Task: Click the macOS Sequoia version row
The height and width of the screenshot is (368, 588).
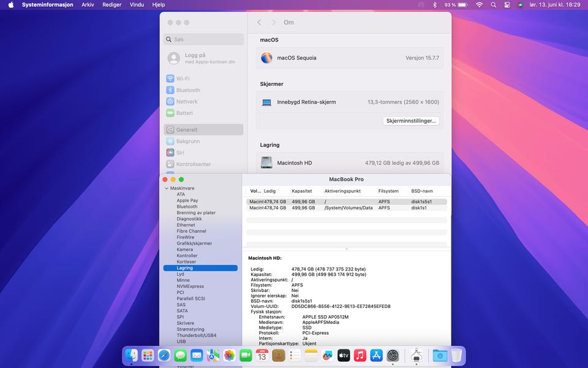Action: coord(350,58)
